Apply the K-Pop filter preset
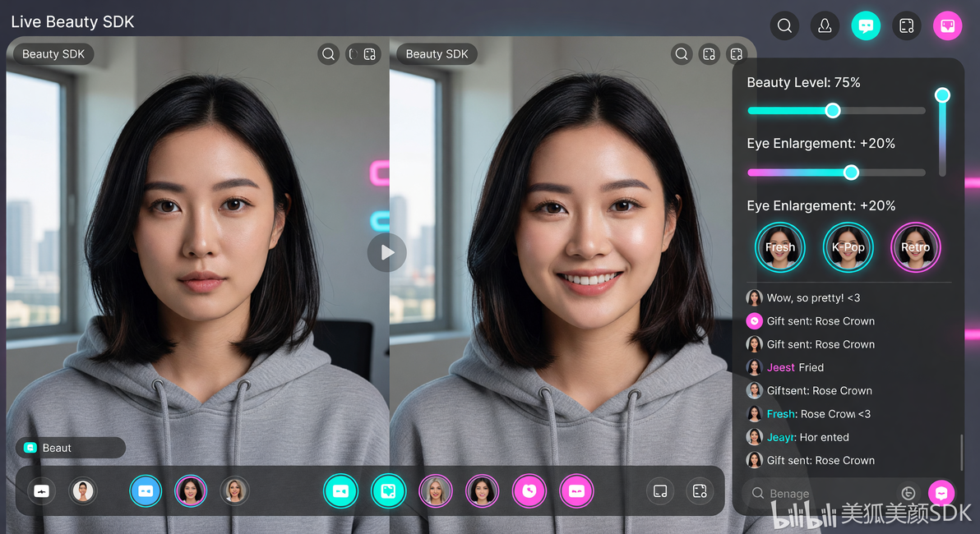Image resolution: width=980 pixels, height=534 pixels. click(x=848, y=247)
